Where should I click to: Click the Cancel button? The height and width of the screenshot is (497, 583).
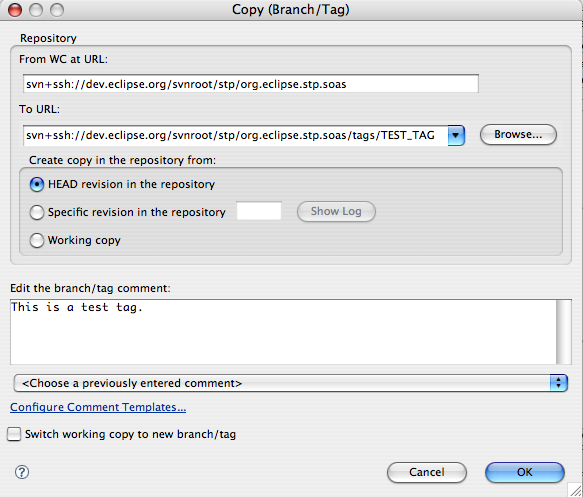427,472
